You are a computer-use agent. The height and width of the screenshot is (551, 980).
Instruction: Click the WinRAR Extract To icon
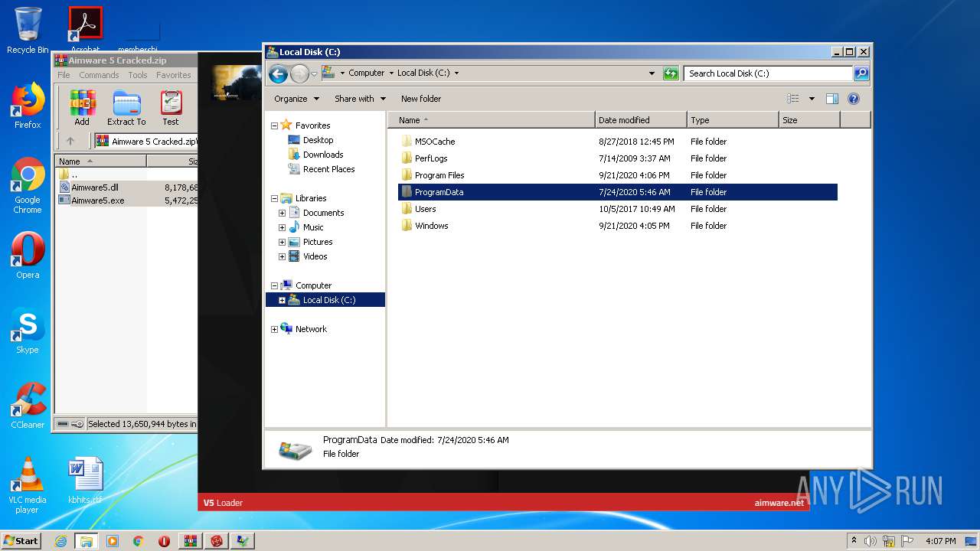click(126, 108)
